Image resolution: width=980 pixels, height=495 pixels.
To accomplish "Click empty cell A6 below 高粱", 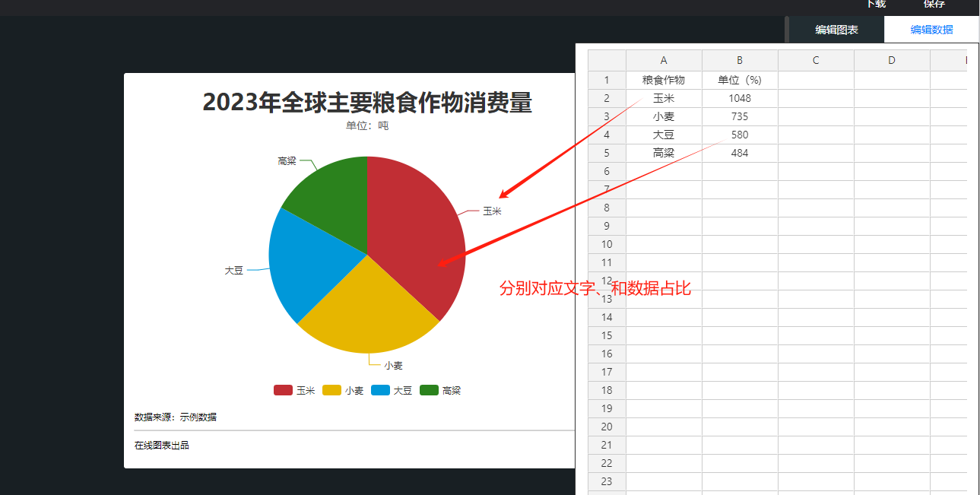I will point(664,171).
